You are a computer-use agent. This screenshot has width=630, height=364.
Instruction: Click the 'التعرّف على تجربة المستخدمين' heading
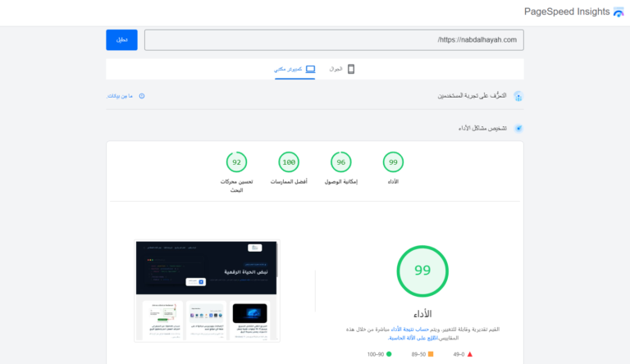click(x=472, y=96)
